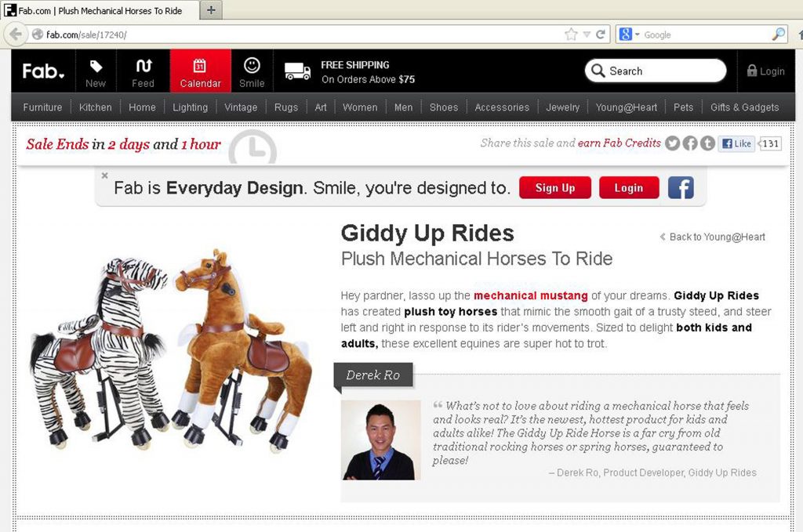Click the Fab logo in header

pos(43,71)
